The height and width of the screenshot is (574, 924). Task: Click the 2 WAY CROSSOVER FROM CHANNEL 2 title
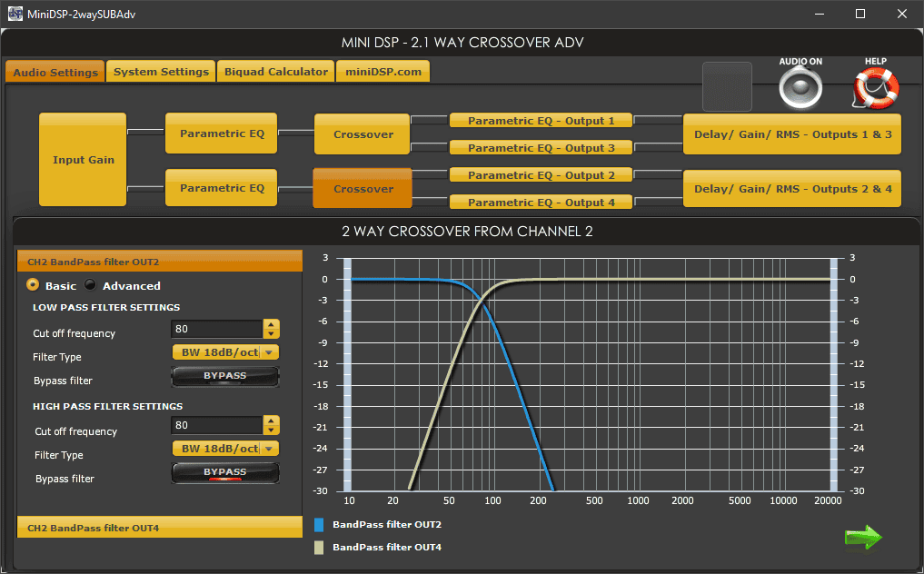[x=467, y=232]
